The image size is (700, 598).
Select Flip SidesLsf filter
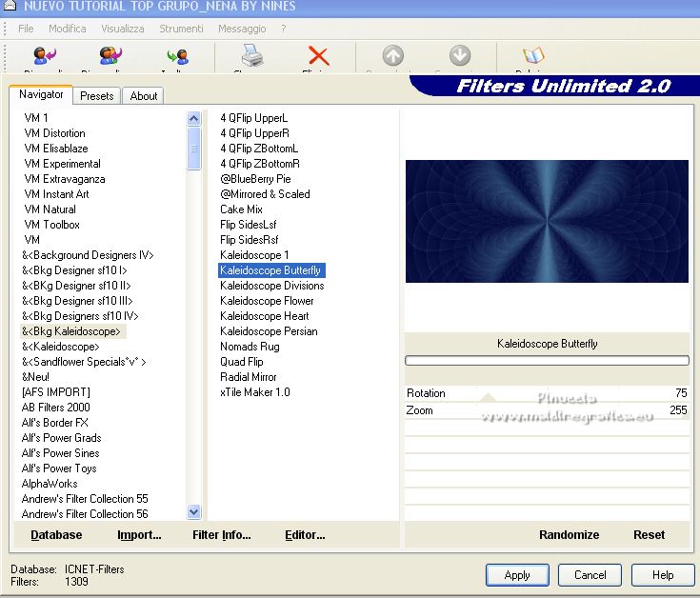[x=249, y=225]
